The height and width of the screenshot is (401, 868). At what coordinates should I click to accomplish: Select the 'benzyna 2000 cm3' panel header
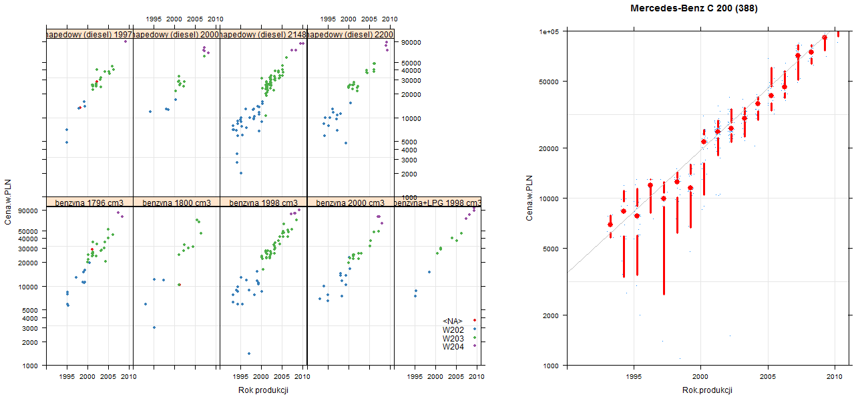350,202
